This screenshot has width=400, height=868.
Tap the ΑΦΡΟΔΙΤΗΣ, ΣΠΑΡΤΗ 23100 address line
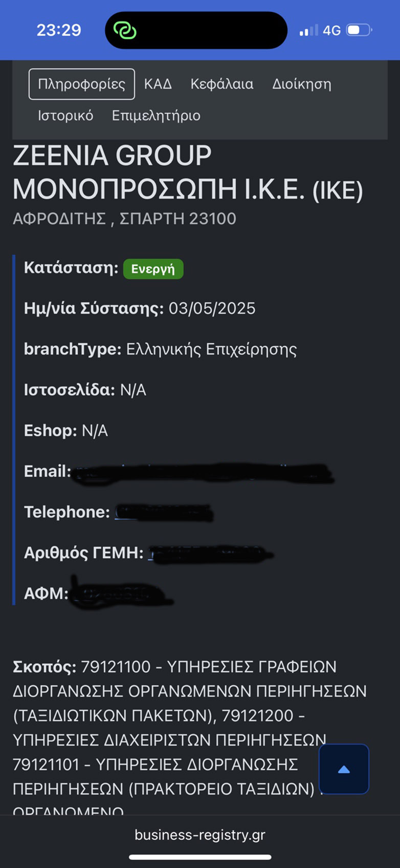(x=124, y=219)
